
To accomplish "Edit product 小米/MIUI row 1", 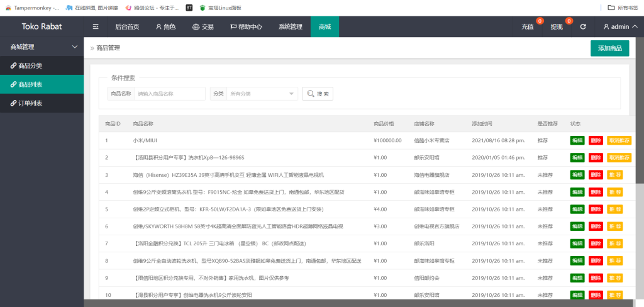I will pos(577,140).
